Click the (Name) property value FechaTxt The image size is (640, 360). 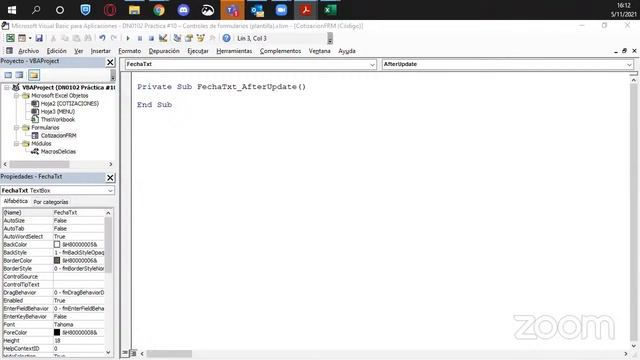coord(79,213)
